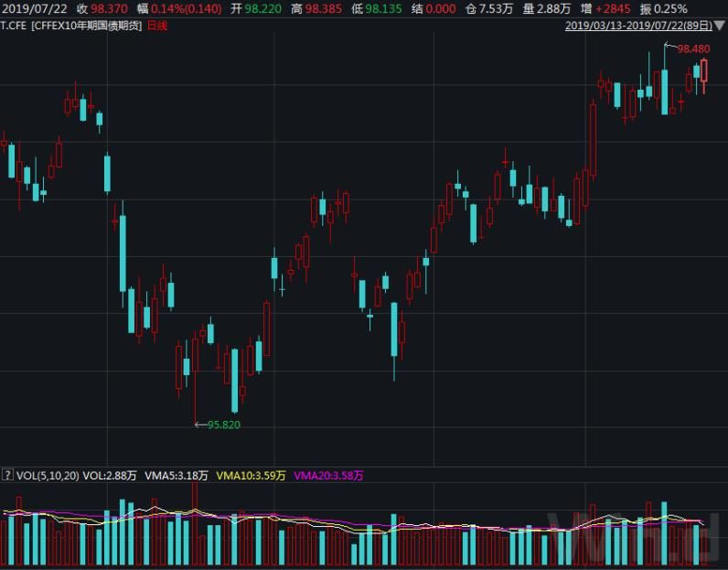Click the CFFEX10年期国债期货 contract name
Image resolution: width=728 pixels, height=570 pixels.
click(x=87, y=26)
